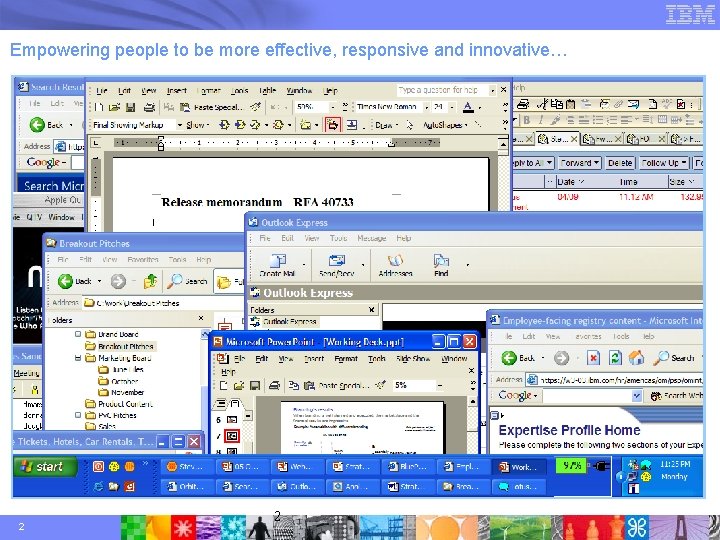
Task: Switch to outline tab in PowerPoint thumbnail pane
Action: click(221, 404)
